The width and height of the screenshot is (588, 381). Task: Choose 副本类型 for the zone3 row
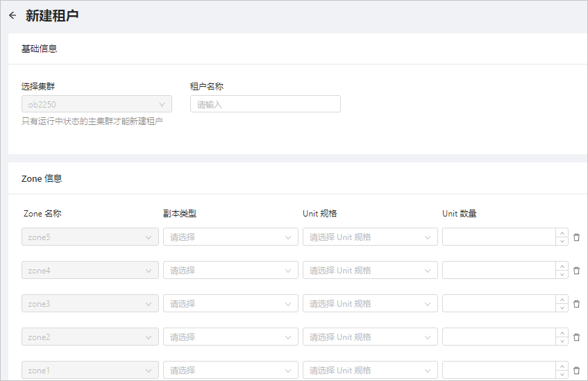(230, 303)
